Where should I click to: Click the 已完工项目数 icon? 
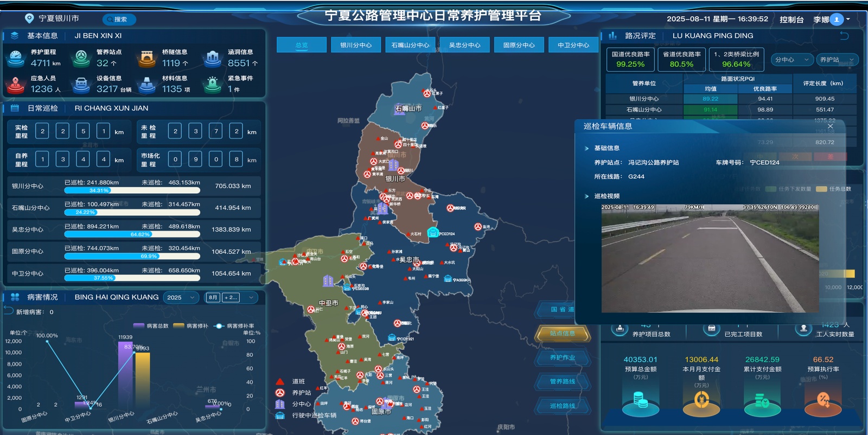[x=711, y=328]
